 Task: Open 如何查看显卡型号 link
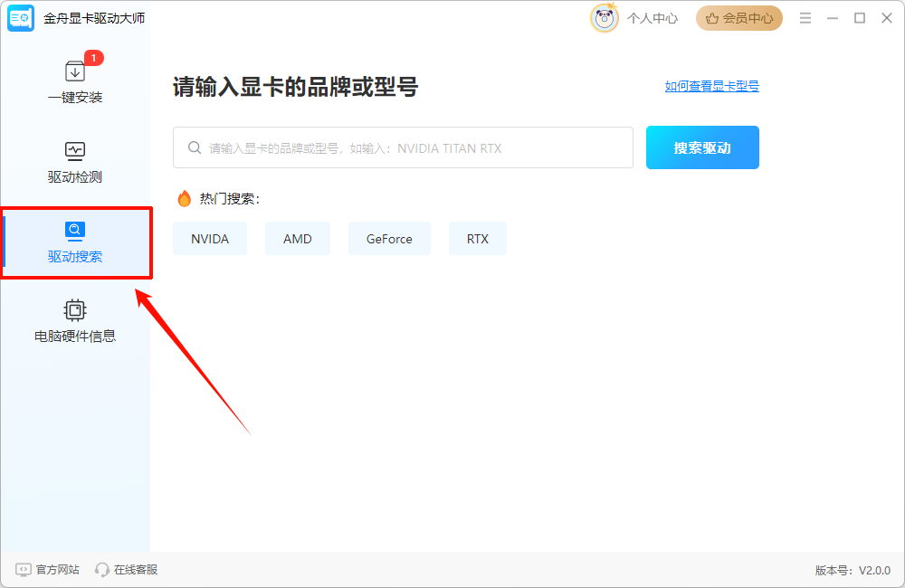[x=710, y=86]
